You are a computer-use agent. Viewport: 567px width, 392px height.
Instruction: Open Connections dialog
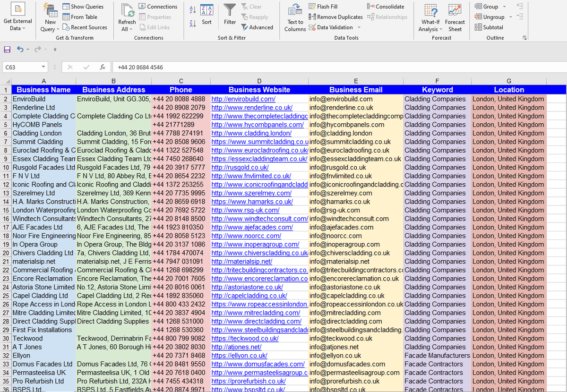pyautogui.click(x=158, y=7)
